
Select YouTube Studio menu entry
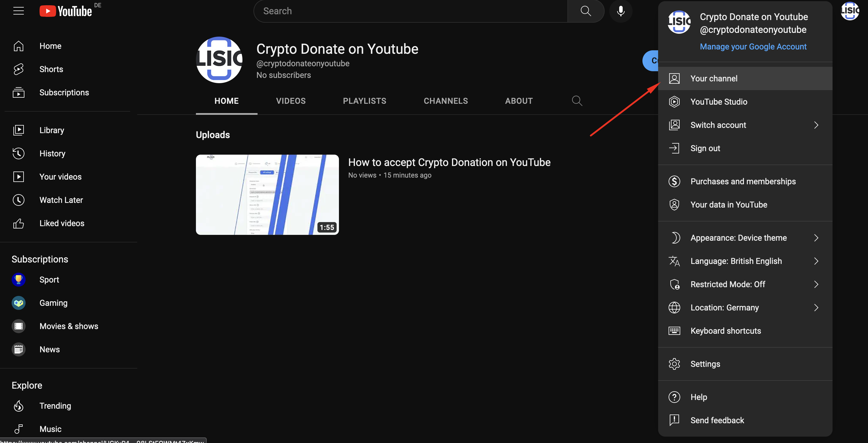pyautogui.click(x=745, y=102)
